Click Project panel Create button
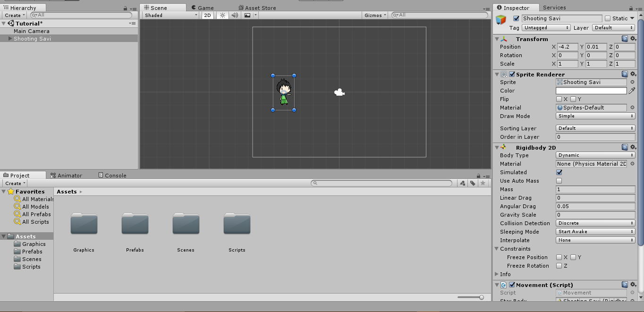Image resolution: width=644 pixels, height=312 pixels. [x=15, y=183]
